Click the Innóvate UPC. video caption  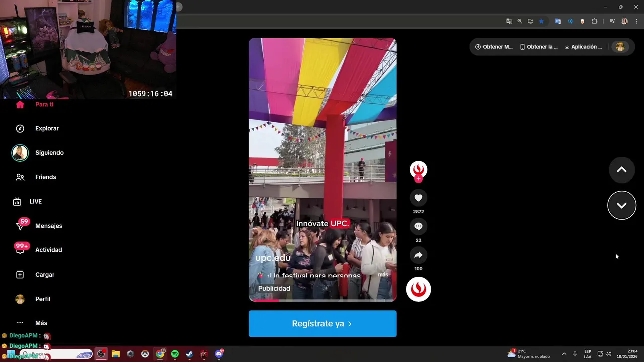coord(323,224)
